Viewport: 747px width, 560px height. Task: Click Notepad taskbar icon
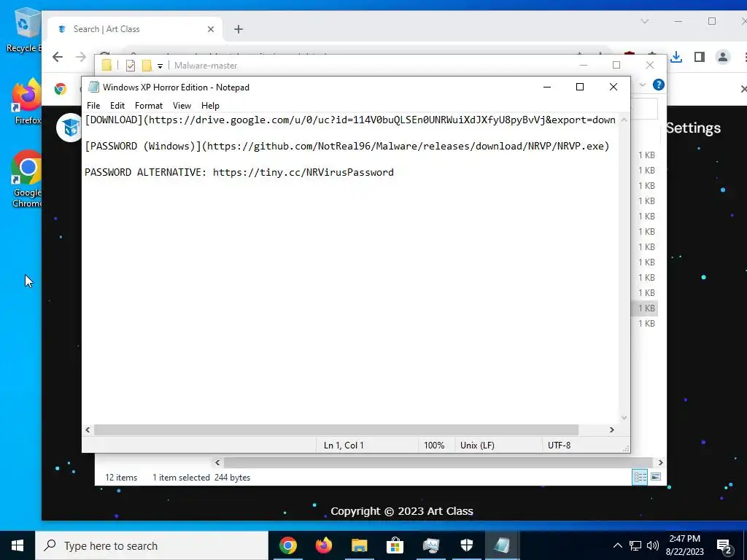502,545
